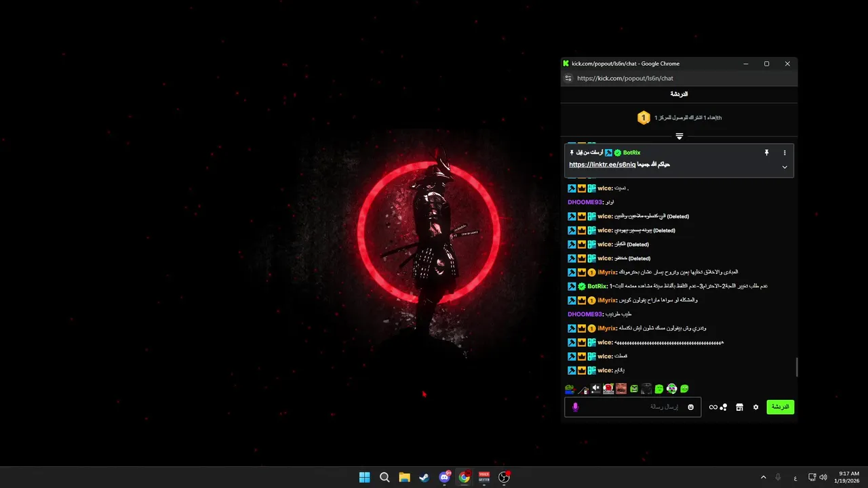
Task: Select the Pepe frog emote
Action: (570, 389)
